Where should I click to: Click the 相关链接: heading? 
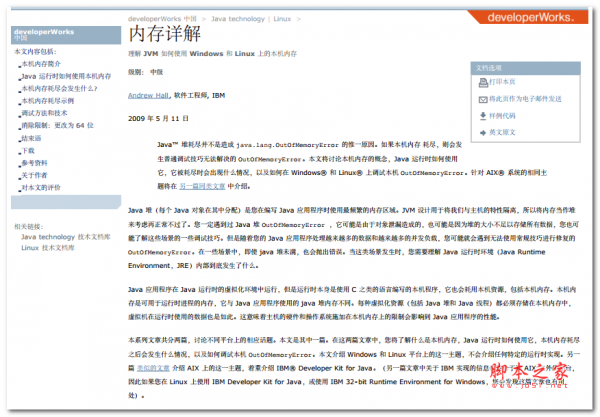tap(29, 226)
